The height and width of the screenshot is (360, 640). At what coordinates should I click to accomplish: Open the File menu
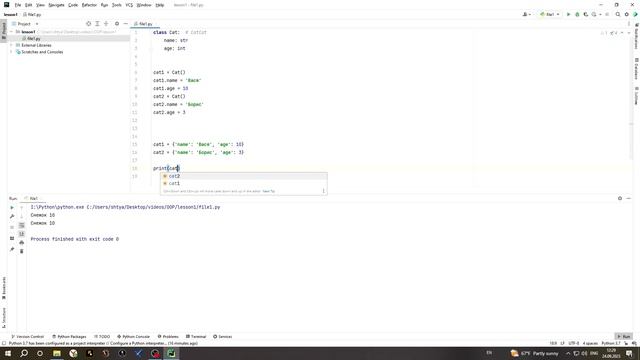[18, 5]
